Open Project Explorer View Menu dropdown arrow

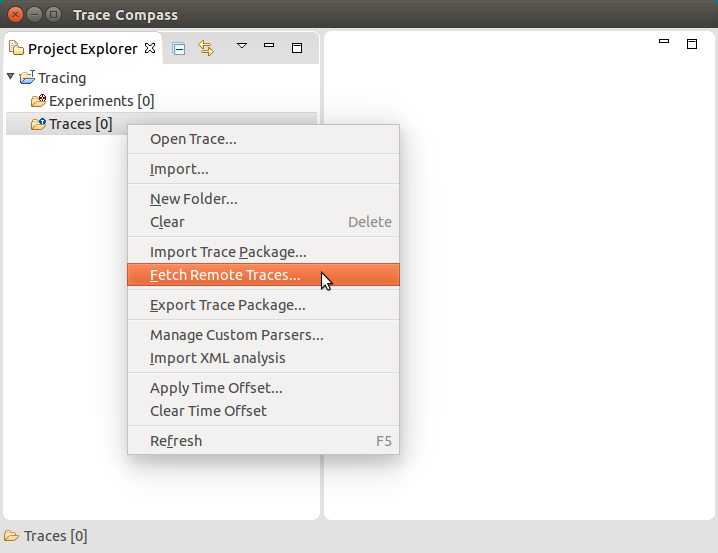(241, 46)
